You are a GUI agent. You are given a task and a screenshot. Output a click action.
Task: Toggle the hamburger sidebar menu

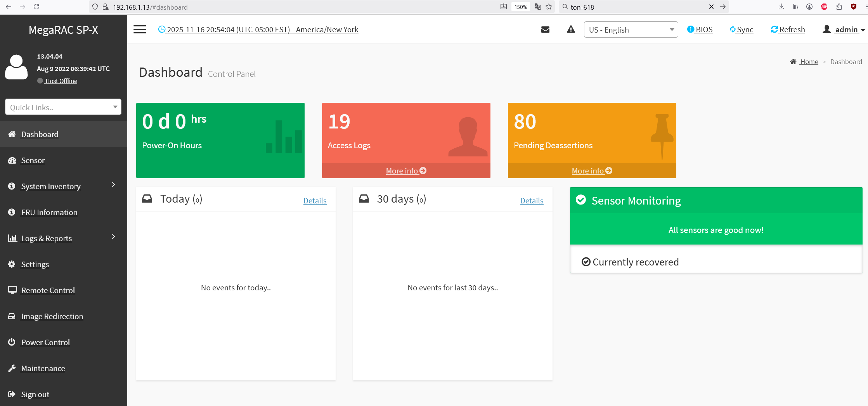(x=140, y=29)
